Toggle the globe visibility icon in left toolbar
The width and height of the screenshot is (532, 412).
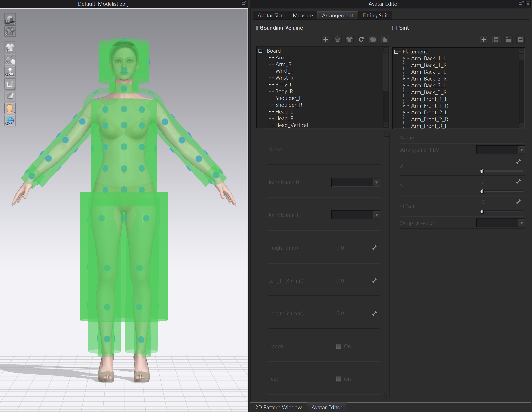pyautogui.click(x=10, y=121)
